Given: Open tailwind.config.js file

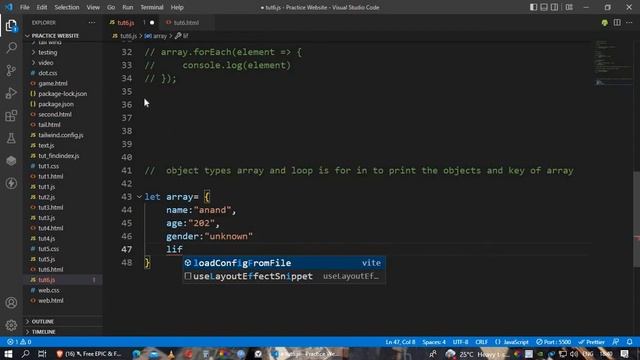Looking at the screenshot, I should (61, 135).
